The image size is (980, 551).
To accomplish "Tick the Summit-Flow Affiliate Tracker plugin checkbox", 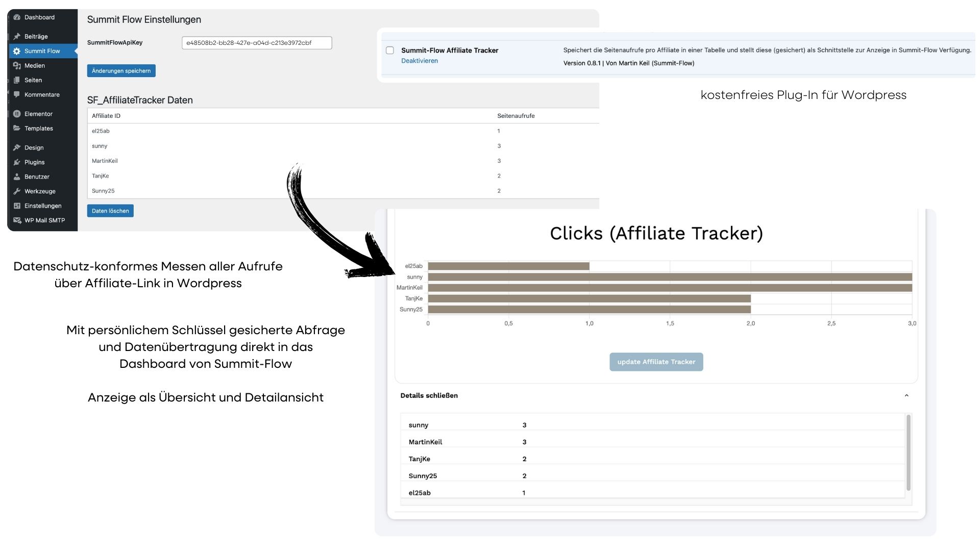I will 390,51.
